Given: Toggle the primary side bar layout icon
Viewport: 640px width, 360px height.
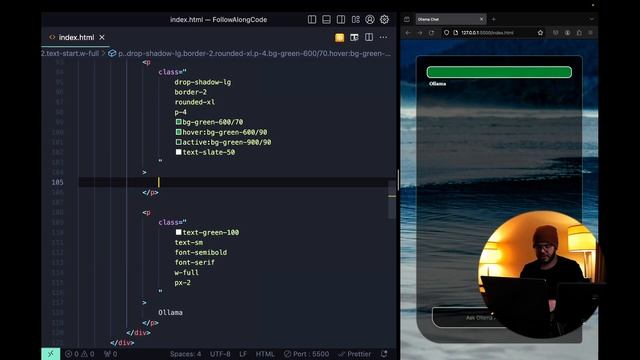Looking at the screenshot, I should 312,20.
